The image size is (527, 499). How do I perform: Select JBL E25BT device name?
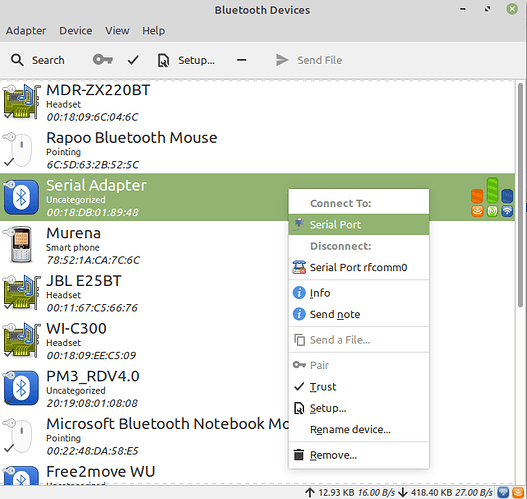tap(84, 281)
